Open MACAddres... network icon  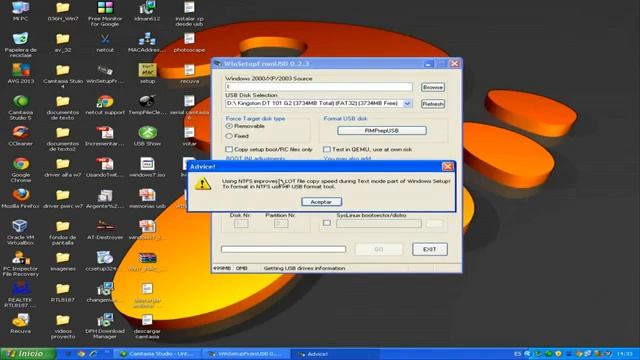point(147,42)
